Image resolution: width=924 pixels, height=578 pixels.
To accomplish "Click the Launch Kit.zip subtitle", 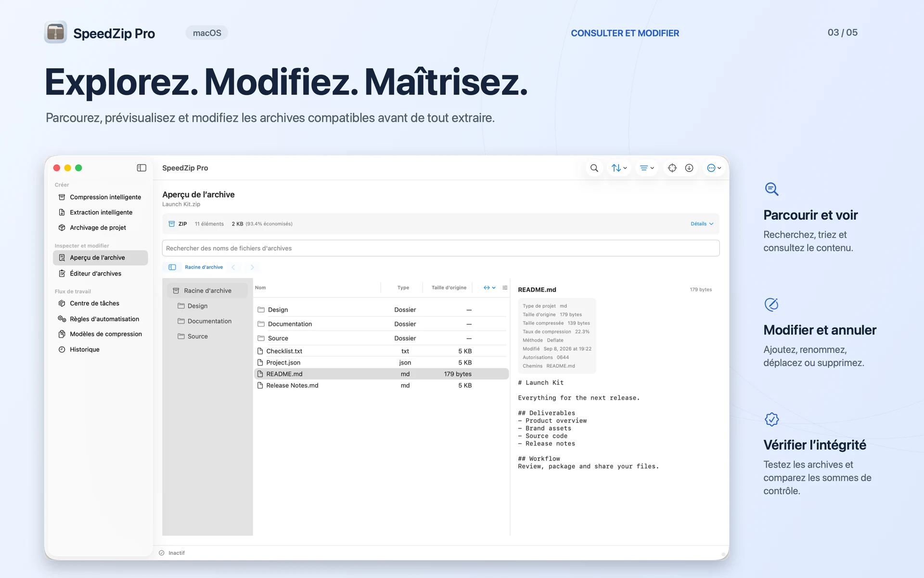I will [x=181, y=204].
